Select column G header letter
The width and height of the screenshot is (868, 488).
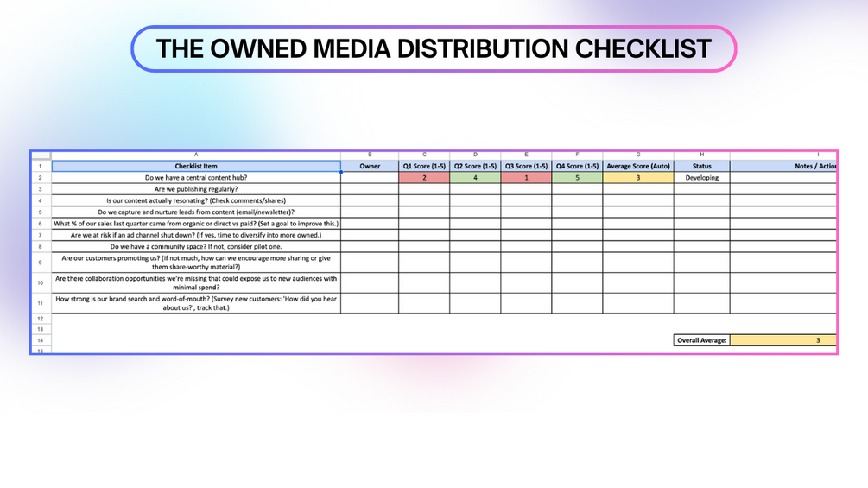coord(638,155)
